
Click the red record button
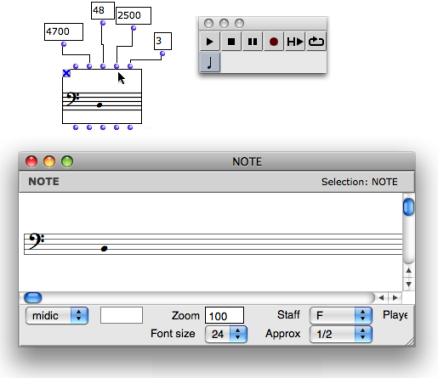(274, 41)
